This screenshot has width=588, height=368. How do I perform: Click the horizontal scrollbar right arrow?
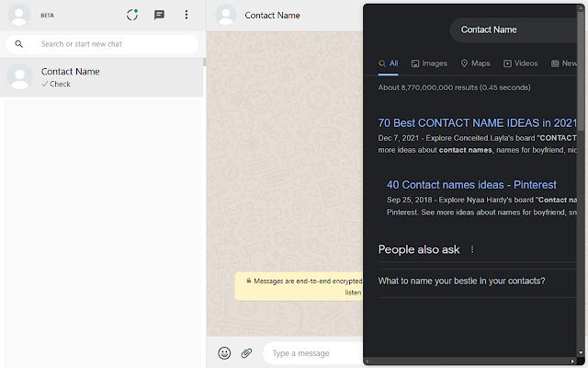click(572, 362)
